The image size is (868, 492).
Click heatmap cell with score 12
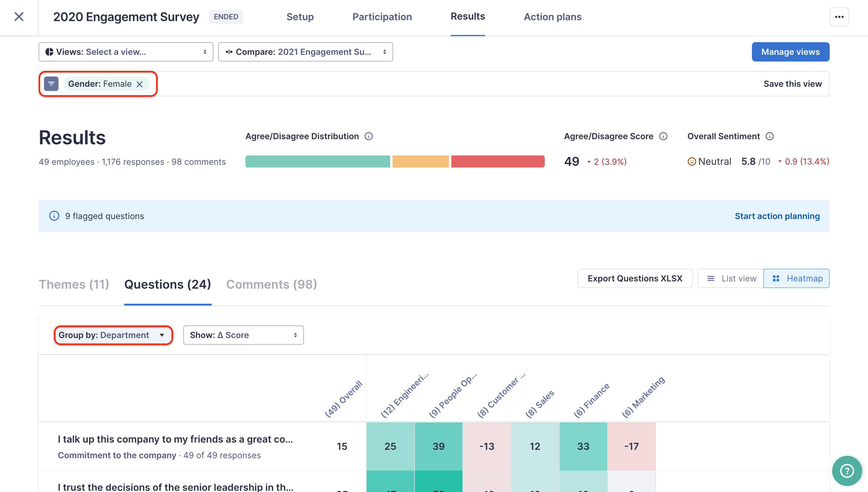click(535, 447)
